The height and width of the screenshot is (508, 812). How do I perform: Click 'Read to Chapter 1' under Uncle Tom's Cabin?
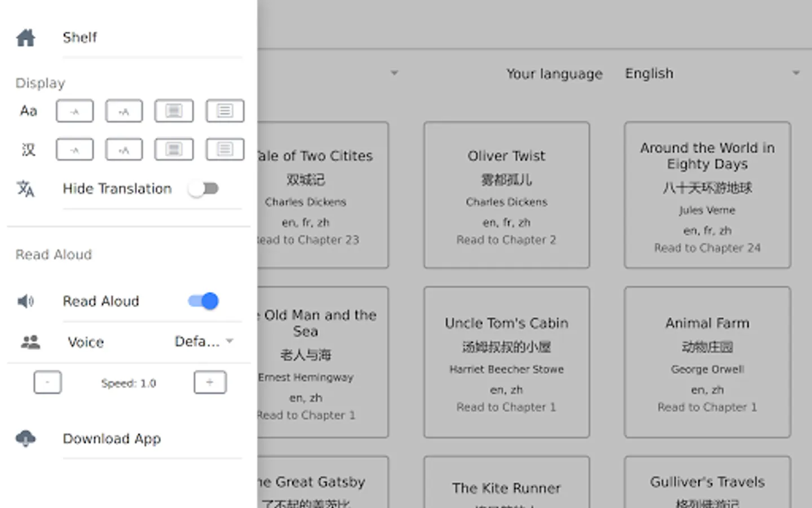tap(506, 407)
